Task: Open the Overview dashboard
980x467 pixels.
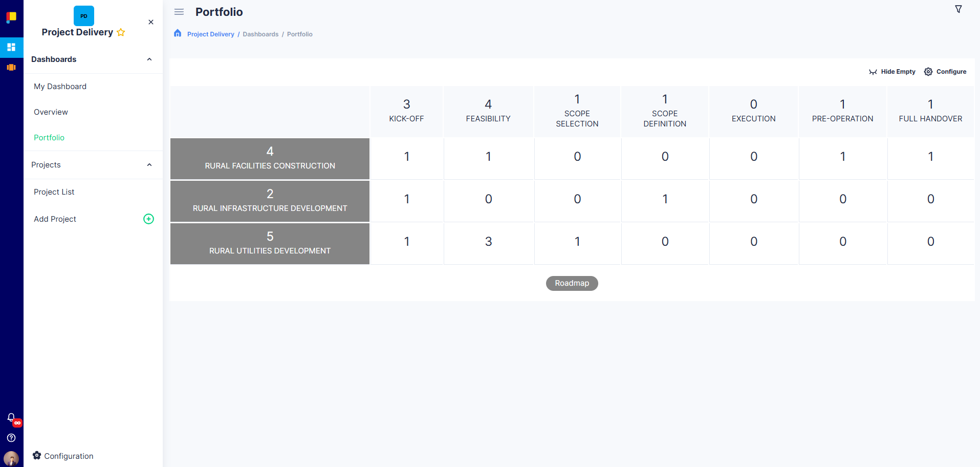Action: pos(51,112)
